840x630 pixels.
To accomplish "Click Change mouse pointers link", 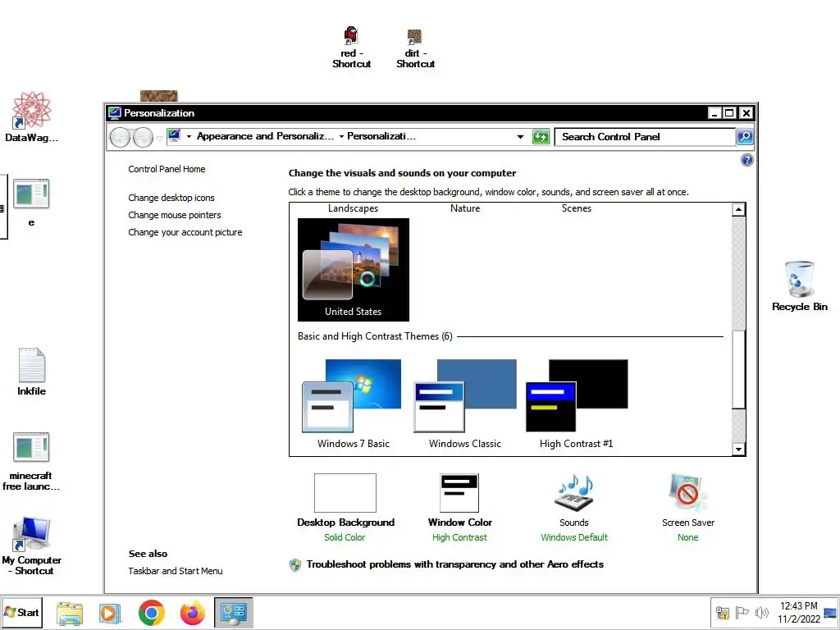I will pyautogui.click(x=174, y=215).
